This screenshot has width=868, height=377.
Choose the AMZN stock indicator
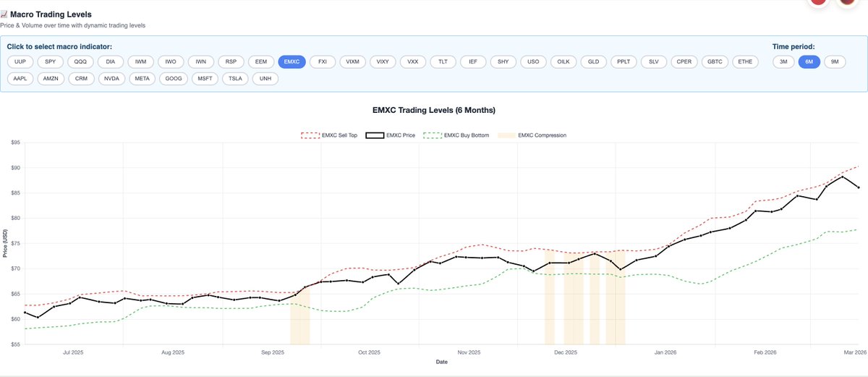tap(51, 78)
